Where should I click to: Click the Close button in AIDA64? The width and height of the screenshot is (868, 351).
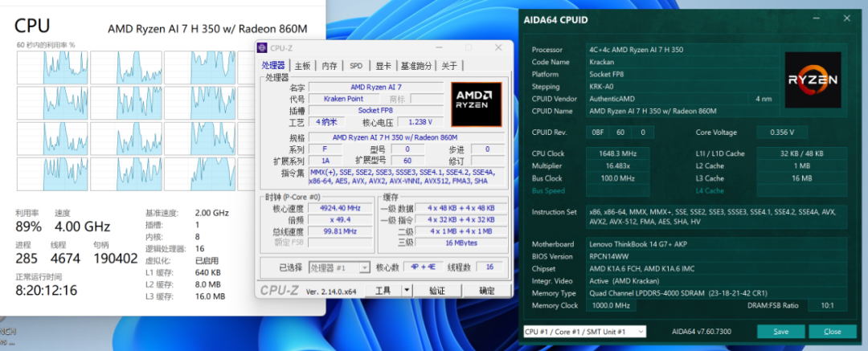(x=832, y=332)
